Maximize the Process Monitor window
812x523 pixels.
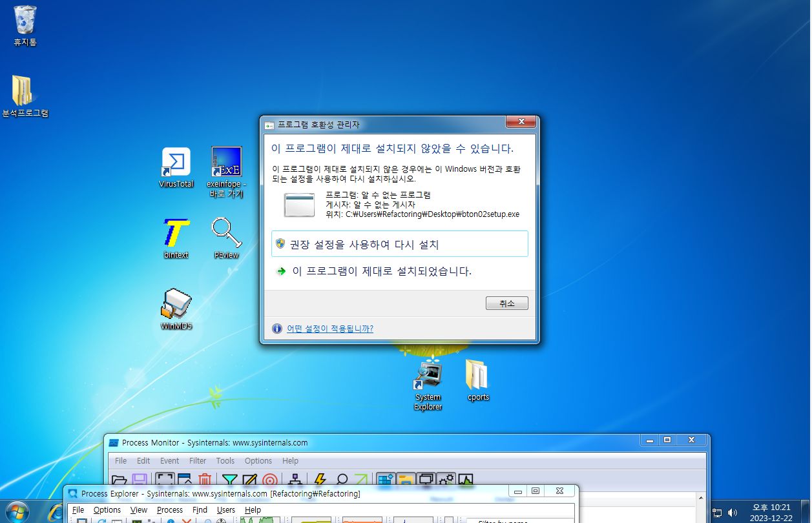pyautogui.click(x=668, y=440)
